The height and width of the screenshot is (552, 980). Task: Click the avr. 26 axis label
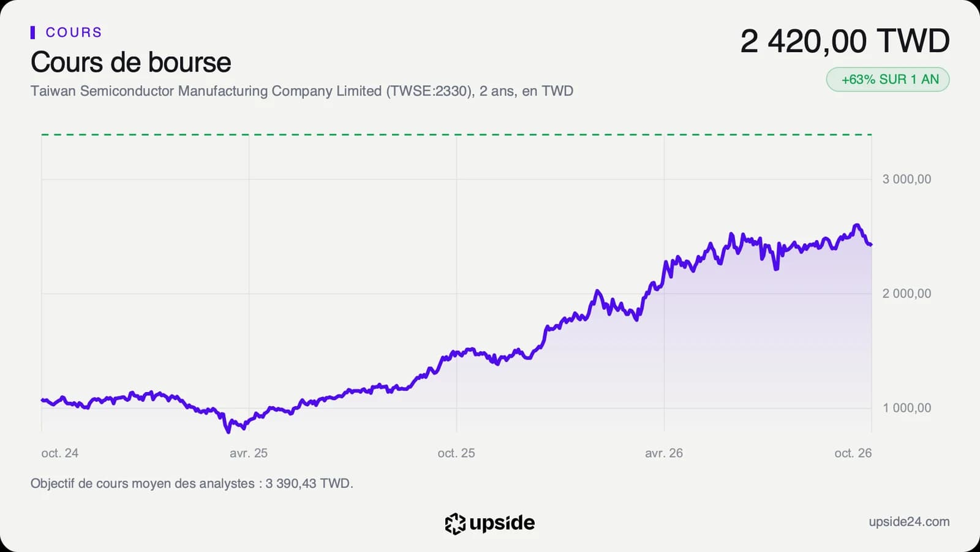click(x=664, y=453)
